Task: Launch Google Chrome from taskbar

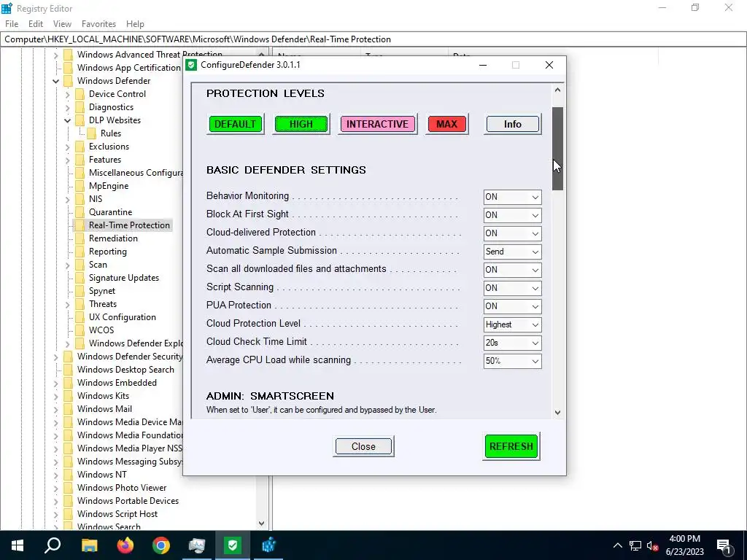Action: 161,545
